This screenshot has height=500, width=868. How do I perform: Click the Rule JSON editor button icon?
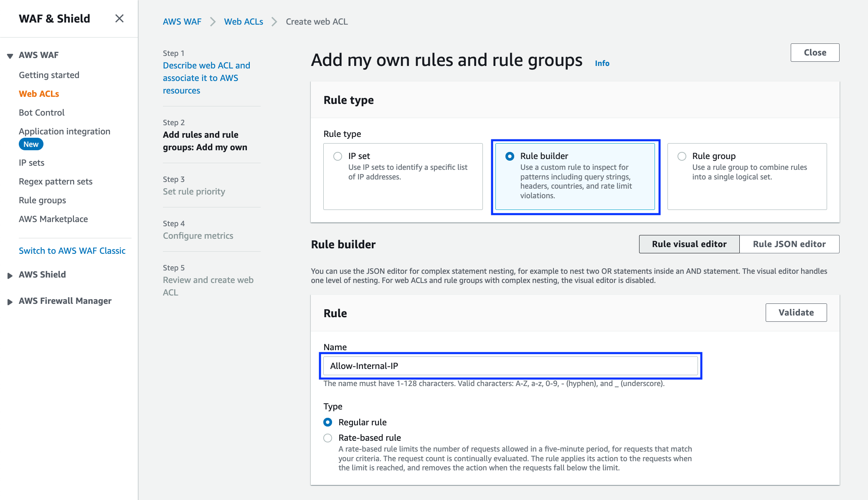[x=789, y=244]
